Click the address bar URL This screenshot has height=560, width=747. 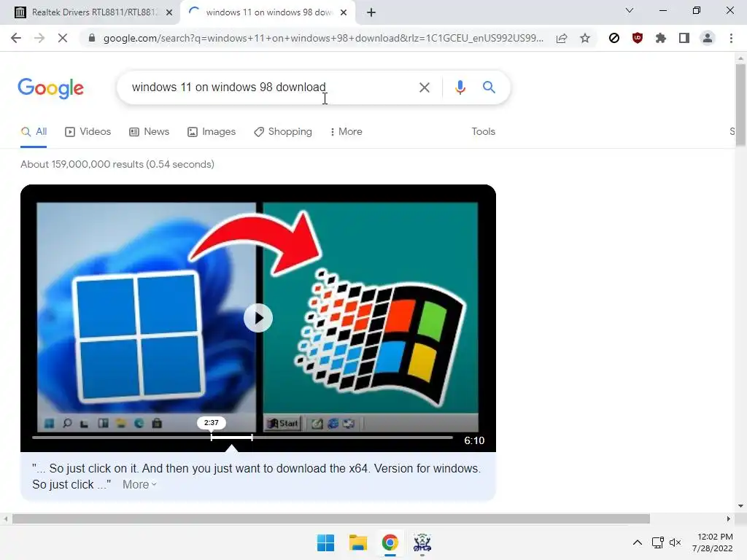pos(323,38)
